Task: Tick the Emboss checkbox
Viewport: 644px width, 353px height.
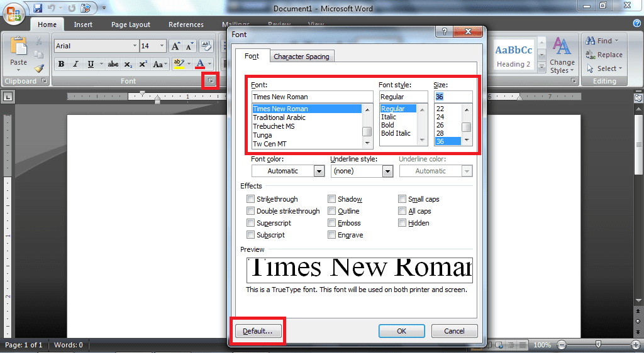Action: (x=332, y=222)
